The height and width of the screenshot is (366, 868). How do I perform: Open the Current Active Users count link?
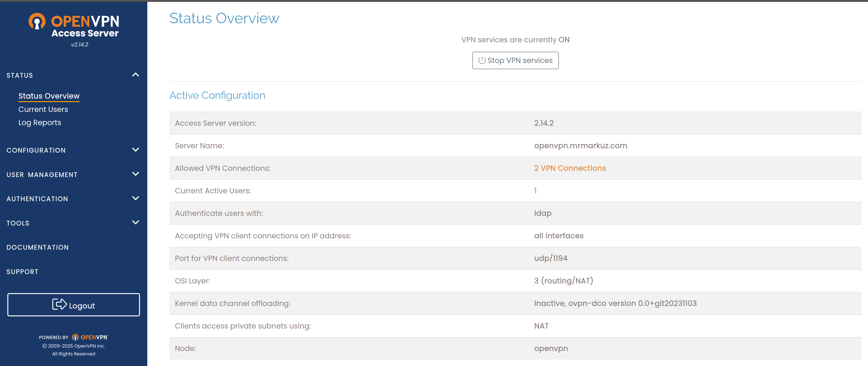point(535,191)
